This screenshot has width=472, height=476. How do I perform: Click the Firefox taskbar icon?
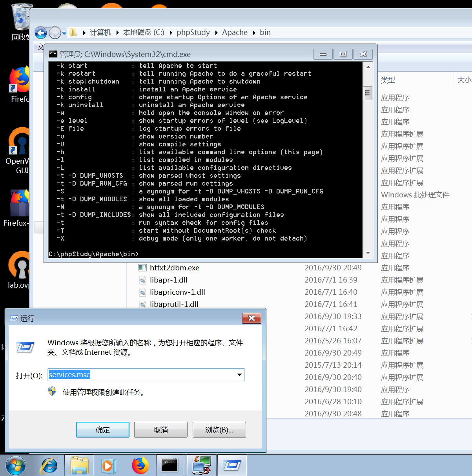pyautogui.click(x=140, y=466)
